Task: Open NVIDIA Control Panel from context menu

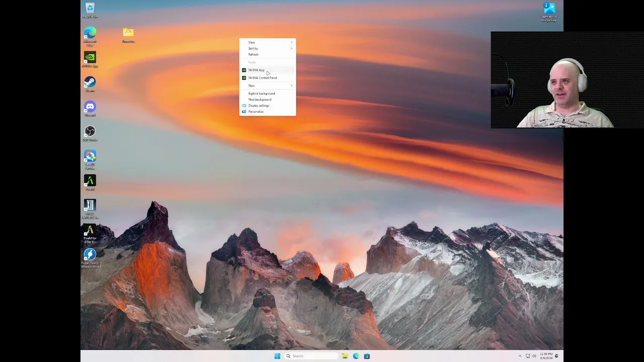Action: coord(268,78)
